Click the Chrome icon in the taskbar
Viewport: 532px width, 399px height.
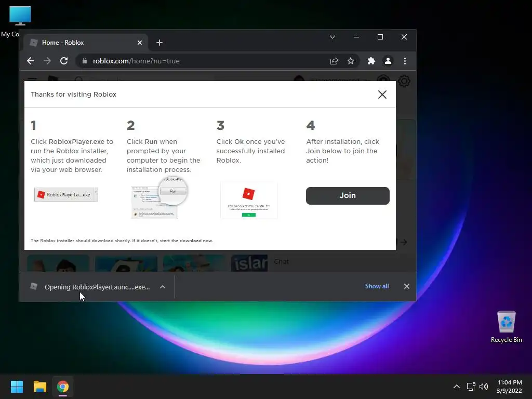coord(63,387)
